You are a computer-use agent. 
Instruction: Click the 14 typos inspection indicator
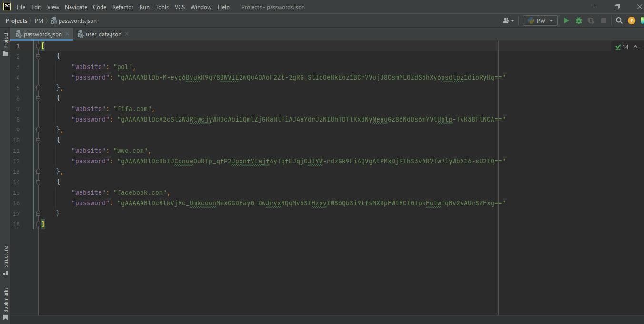[622, 47]
